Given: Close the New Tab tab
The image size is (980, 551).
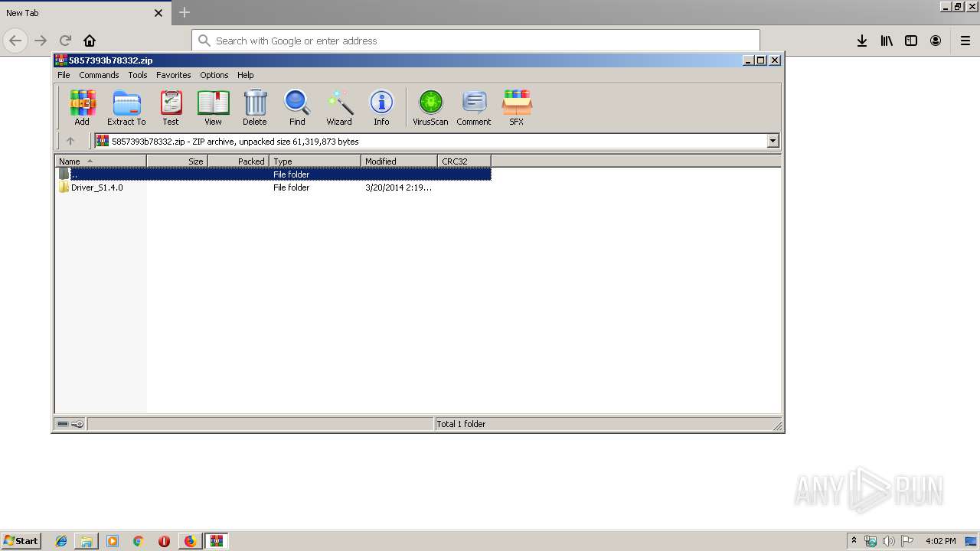Looking at the screenshot, I should coord(158,13).
